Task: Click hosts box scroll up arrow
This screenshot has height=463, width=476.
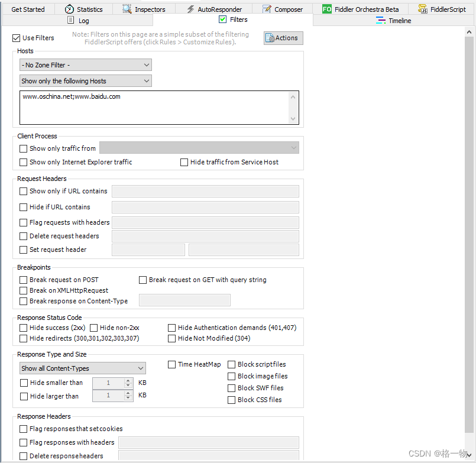Action: [293, 97]
